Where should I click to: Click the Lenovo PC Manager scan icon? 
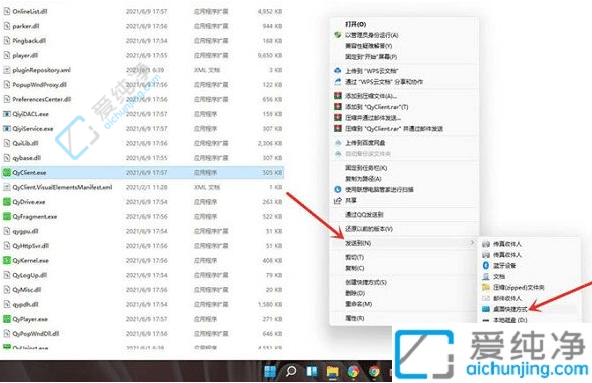[x=338, y=189]
